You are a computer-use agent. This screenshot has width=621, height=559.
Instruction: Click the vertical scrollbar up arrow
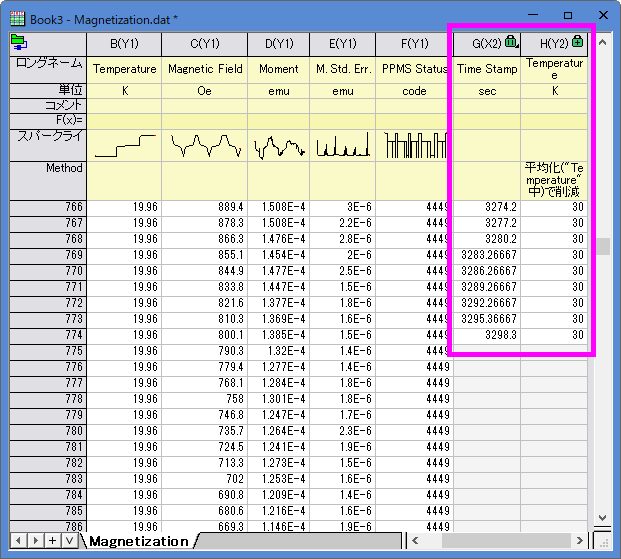coord(602,42)
